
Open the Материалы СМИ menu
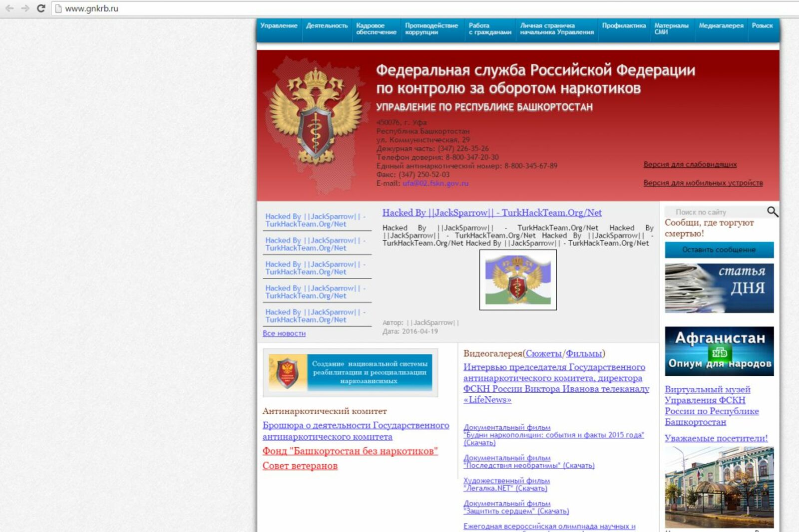click(671, 28)
